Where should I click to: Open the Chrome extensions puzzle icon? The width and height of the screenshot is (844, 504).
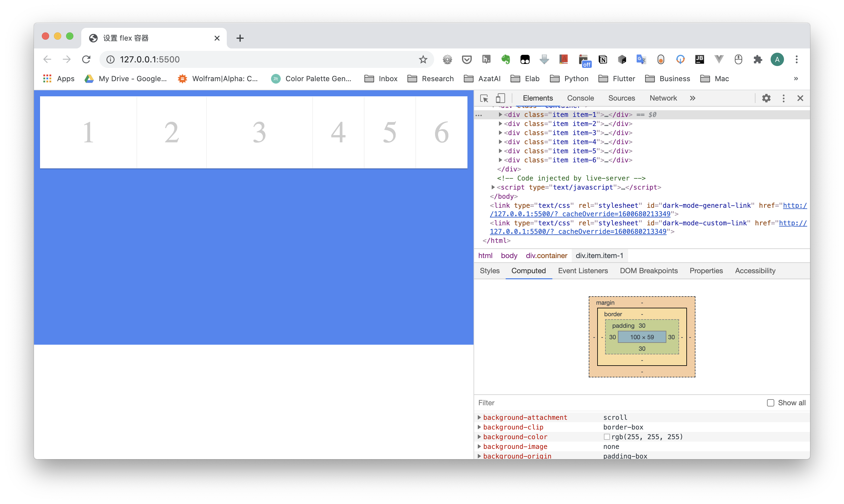coord(758,59)
